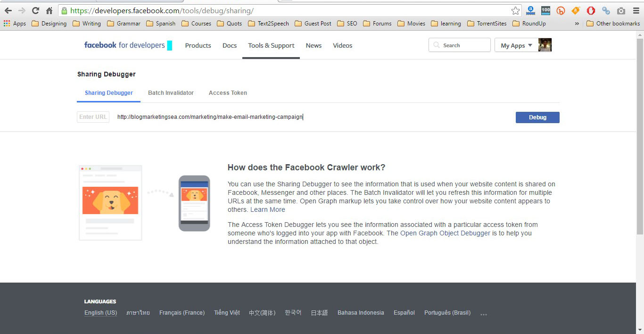Switch language to Português (Brasil)

(447, 313)
